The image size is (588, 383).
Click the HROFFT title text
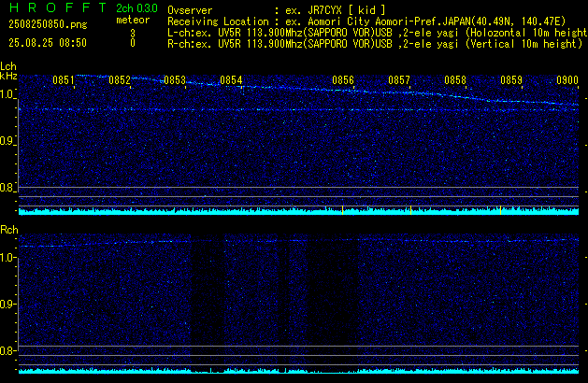click(58, 7)
